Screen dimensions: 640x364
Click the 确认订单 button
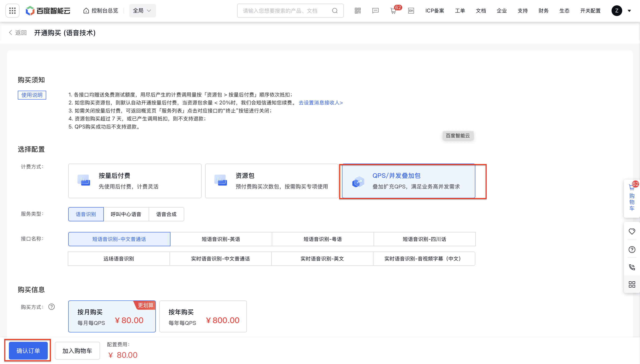pyautogui.click(x=28, y=350)
